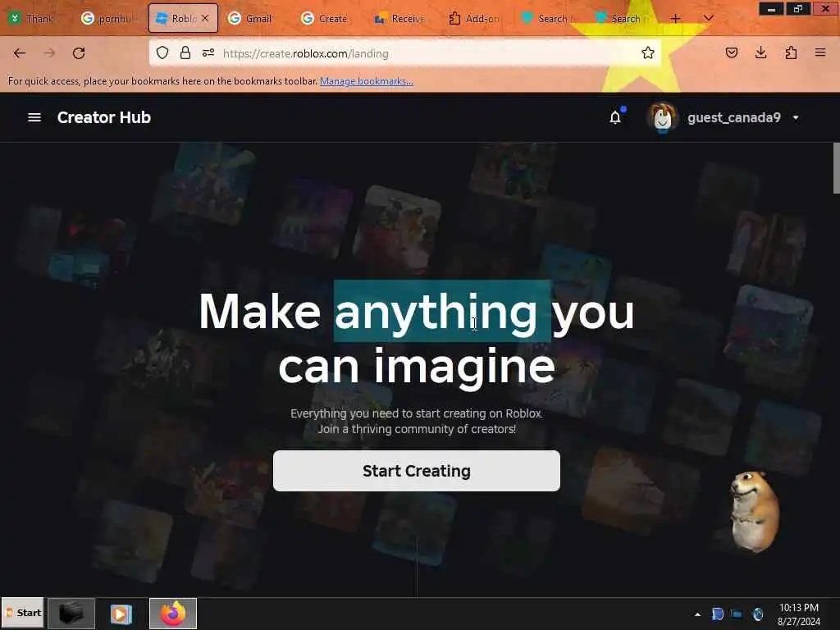Viewport: 840px width, 630px height.
Task: Open the Creator Hub hamburger menu
Action: 34,117
